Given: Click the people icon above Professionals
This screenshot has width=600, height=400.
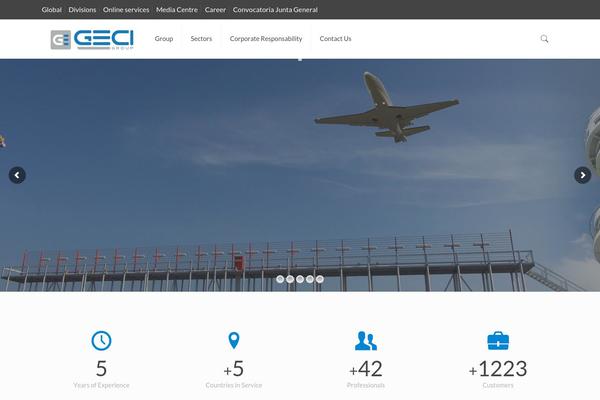Looking at the screenshot, I should 366,341.
